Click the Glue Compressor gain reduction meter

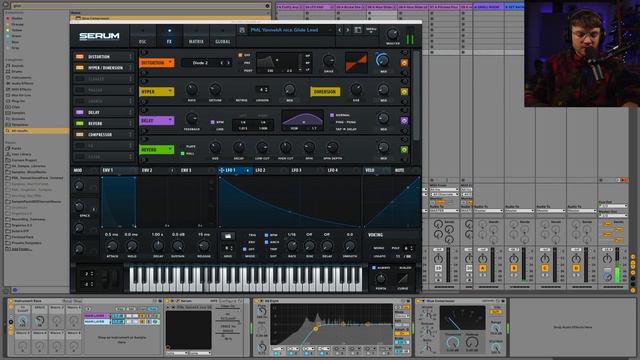tap(462, 319)
